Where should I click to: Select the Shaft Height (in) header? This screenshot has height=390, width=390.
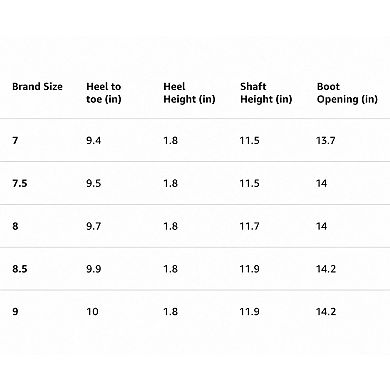click(x=266, y=93)
